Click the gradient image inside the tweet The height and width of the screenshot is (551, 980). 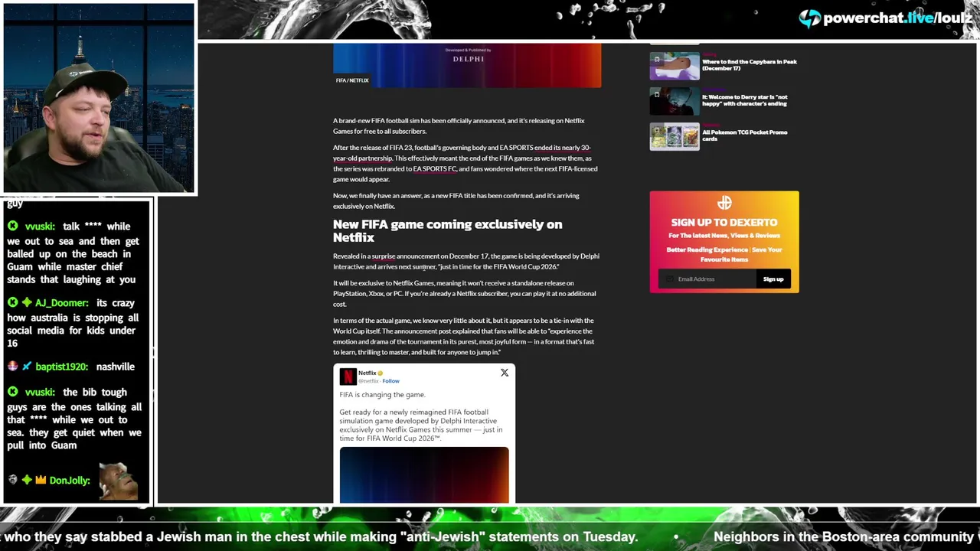pyautogui.click(x=424, y=475)
